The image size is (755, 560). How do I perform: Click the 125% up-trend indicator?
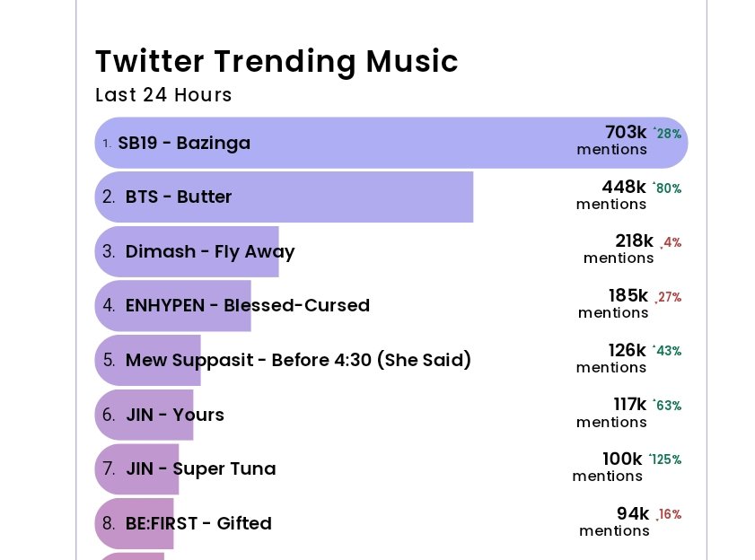[x=665, y=459]
